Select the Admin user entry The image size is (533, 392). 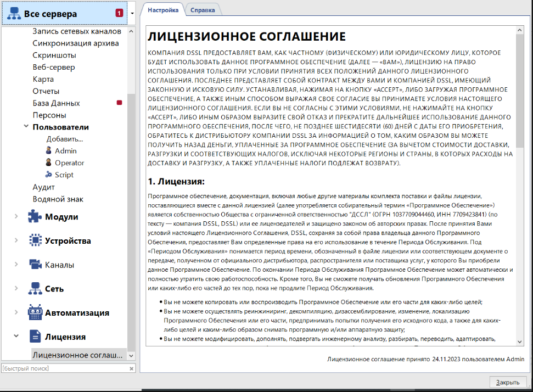click(x=66, y=150)
